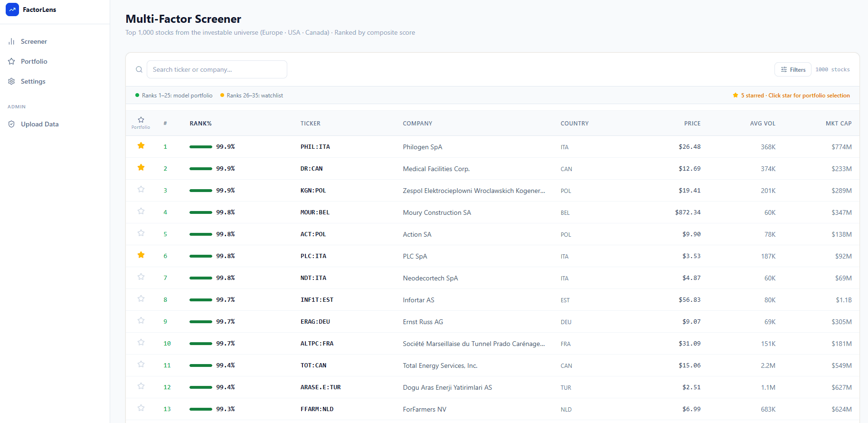868x423 pixels.
Task: Click the search ticker or company field
Action: 217,69
